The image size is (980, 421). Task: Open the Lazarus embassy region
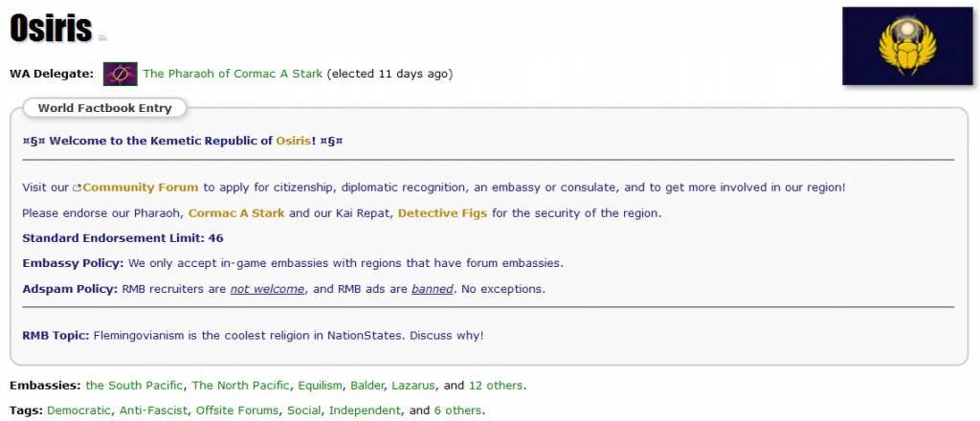(x=412, y=386)
